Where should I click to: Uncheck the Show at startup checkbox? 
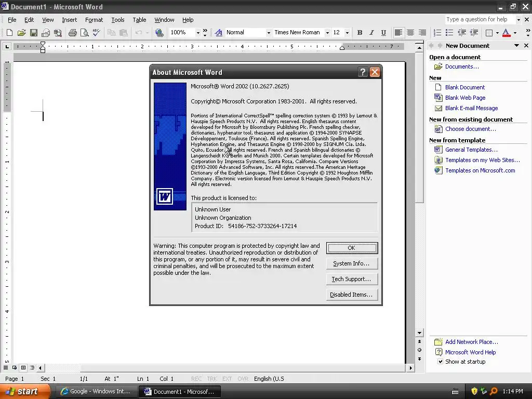click(x=440, y=362)
